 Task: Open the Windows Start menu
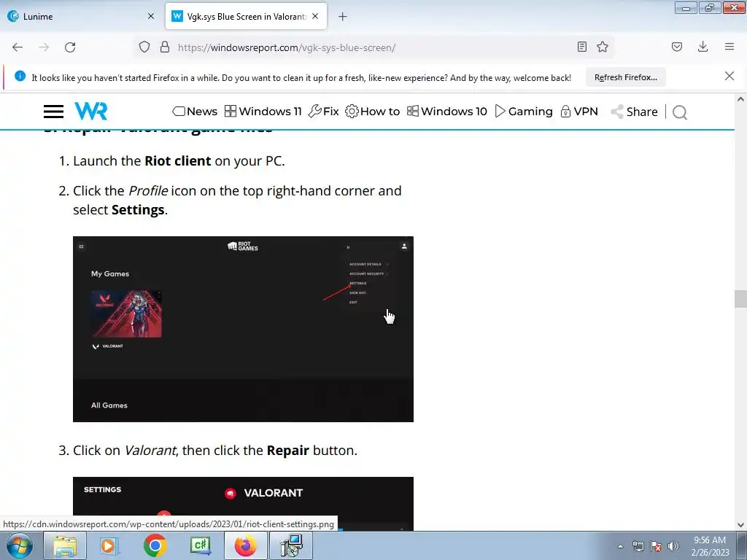[20, 546]
